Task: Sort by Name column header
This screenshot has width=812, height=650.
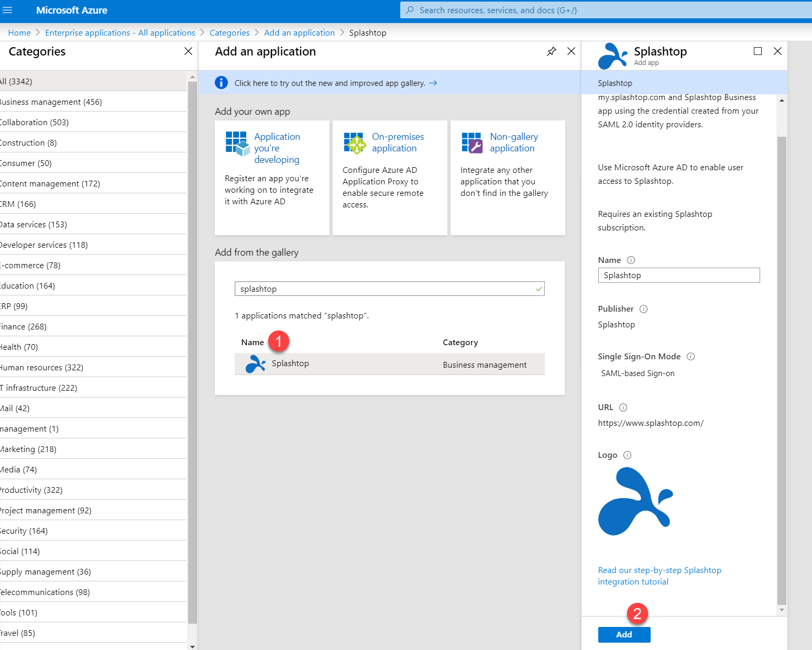Action: click(x=253, y=342)
